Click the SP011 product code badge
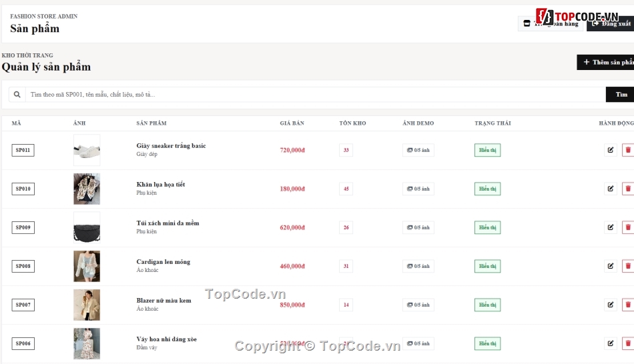634x364 pixels. [23, 150]
